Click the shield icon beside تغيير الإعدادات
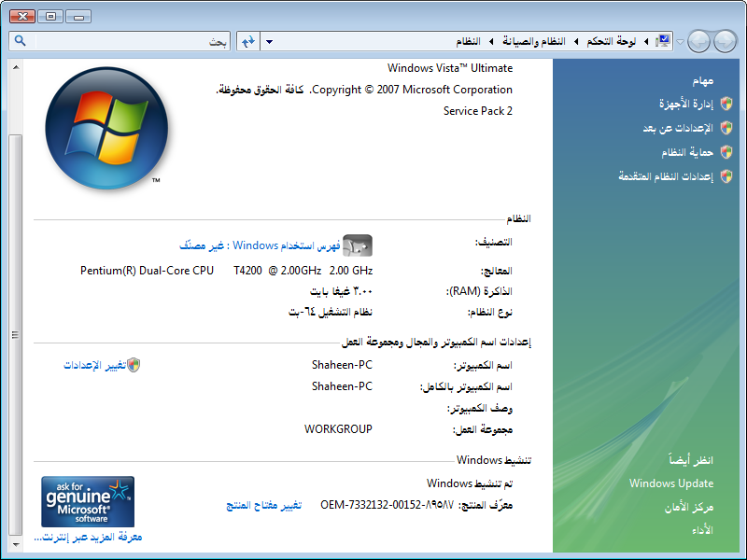The width and height of the screenshot is (747, 560). [134, 365]
